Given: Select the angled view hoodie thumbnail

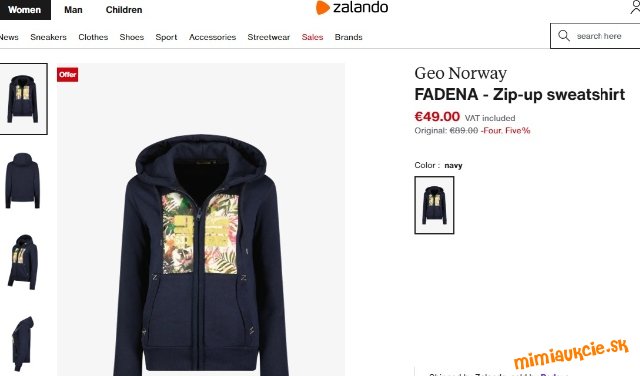Looking at the screenshot, I should pos(23,262).
